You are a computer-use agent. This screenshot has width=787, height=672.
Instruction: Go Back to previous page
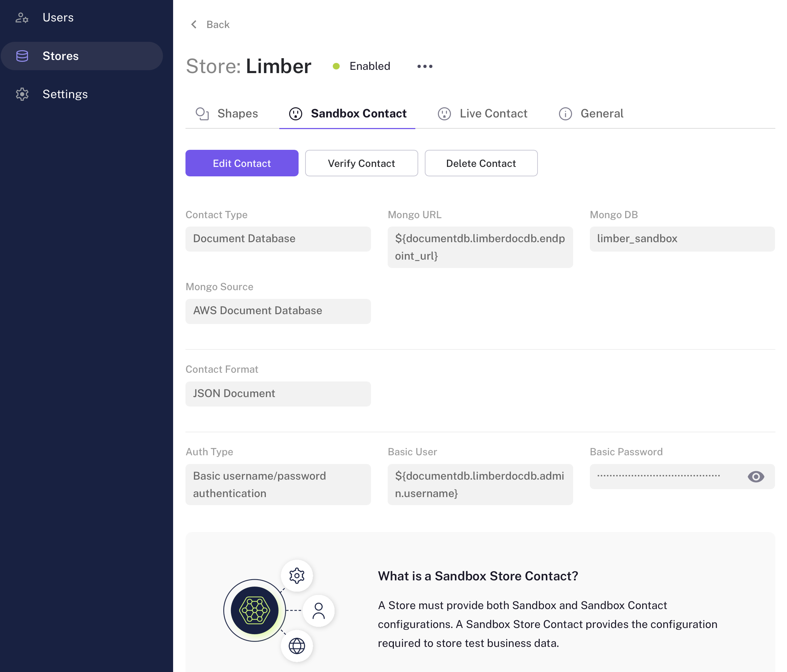(x=210, y=24)
